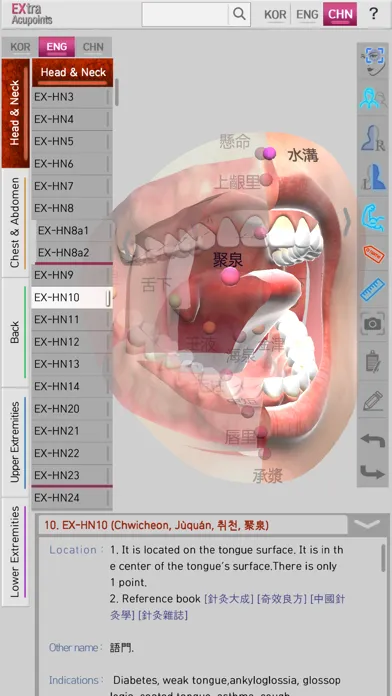Select EX-HN11 in the list
The height and width of the screenshot is (696, 392).
(71, 320)
